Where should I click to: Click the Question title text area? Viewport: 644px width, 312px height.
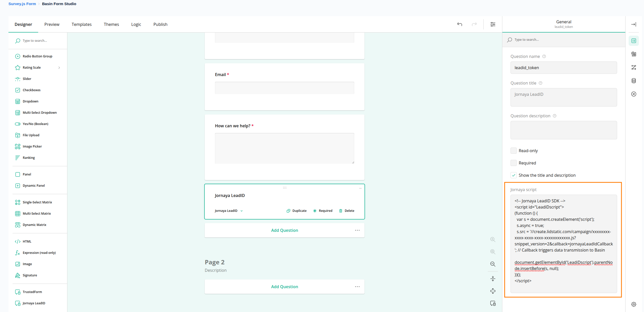[x=564, y=97]
